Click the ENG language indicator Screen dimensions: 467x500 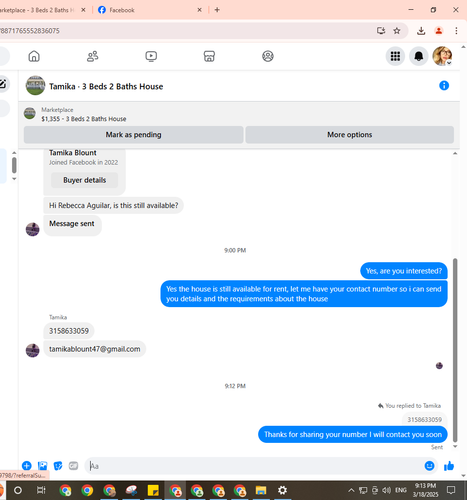pos(401,490)
